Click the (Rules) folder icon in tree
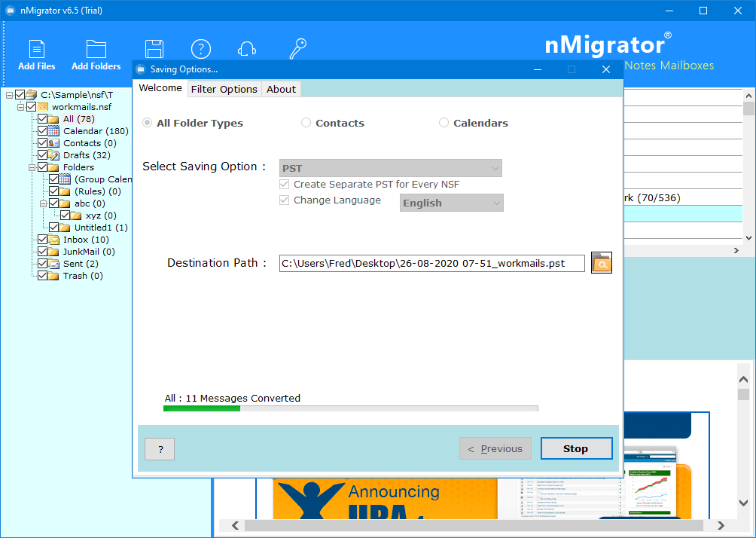This screenshot has width=756, height=538. [x=65, y=191]
